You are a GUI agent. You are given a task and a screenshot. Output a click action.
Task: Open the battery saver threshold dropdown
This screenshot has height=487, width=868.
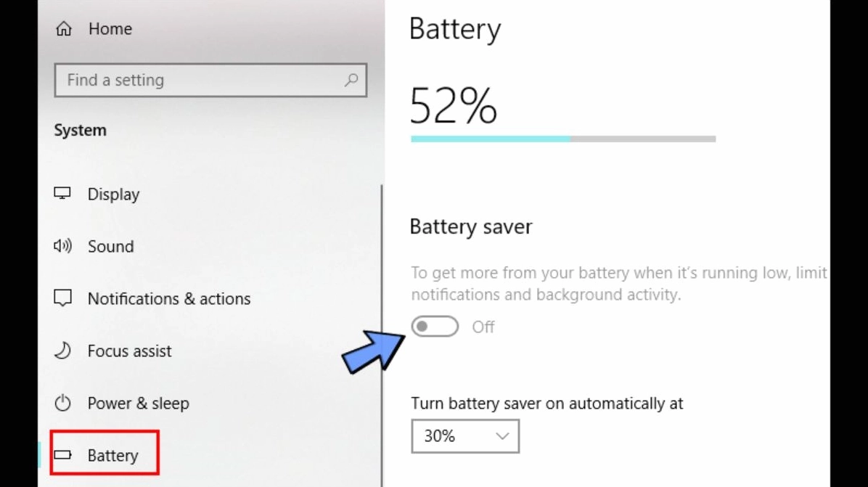coord(464,436)
